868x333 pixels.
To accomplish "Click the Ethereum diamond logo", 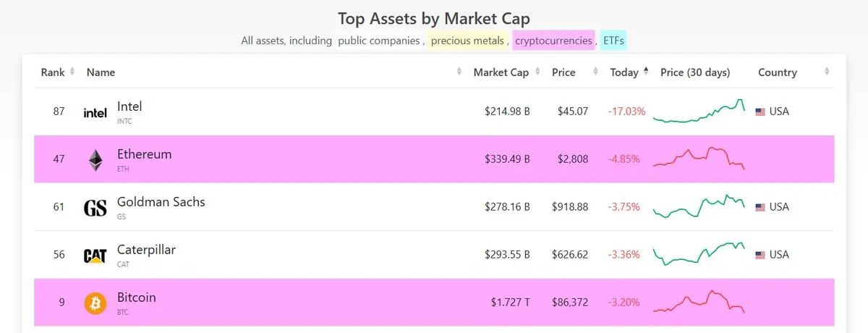I will 95,160.
